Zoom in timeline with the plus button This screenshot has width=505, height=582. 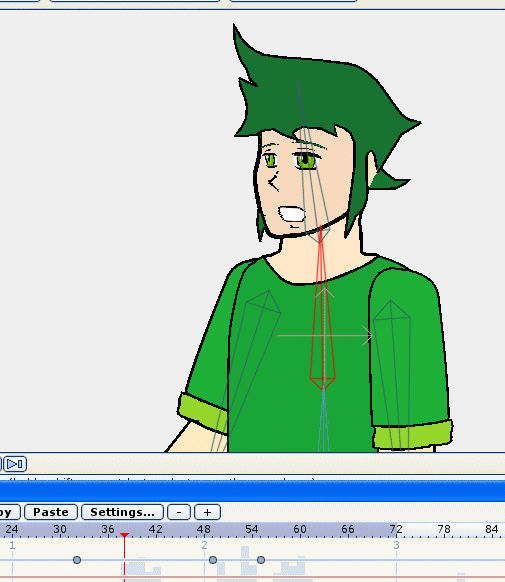207,512
